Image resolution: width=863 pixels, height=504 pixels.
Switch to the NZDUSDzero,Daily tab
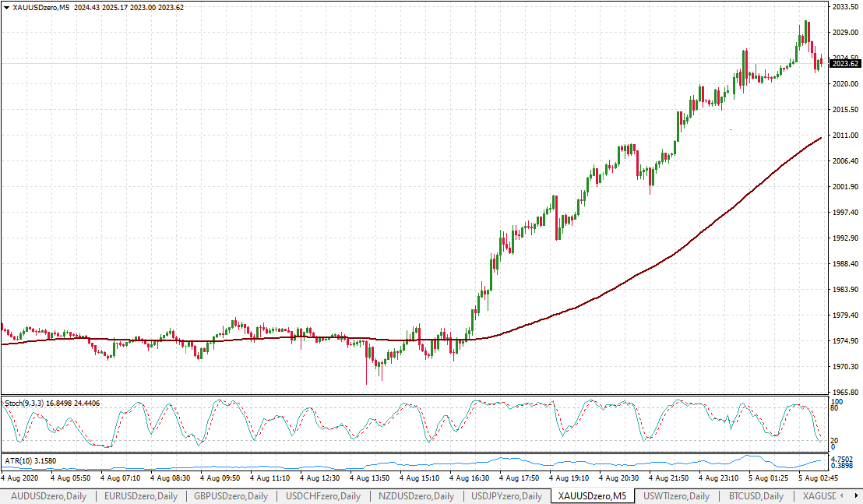click(416, 495)
